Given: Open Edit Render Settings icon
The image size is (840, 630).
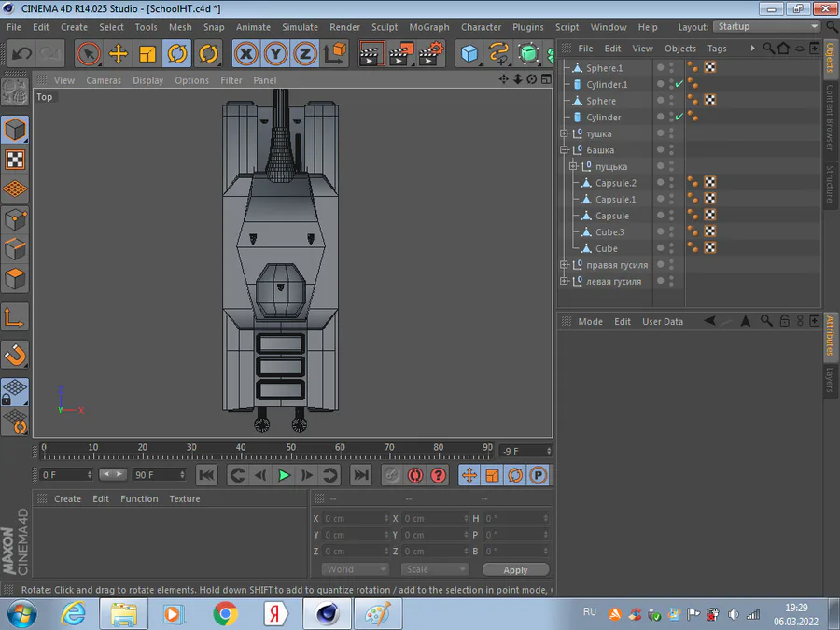Looking at the screenshot, I should [430, 54].
